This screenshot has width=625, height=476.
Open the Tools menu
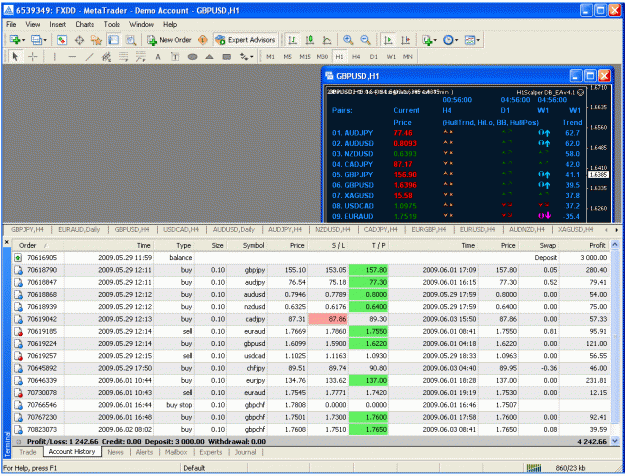[x=112, y=24]
